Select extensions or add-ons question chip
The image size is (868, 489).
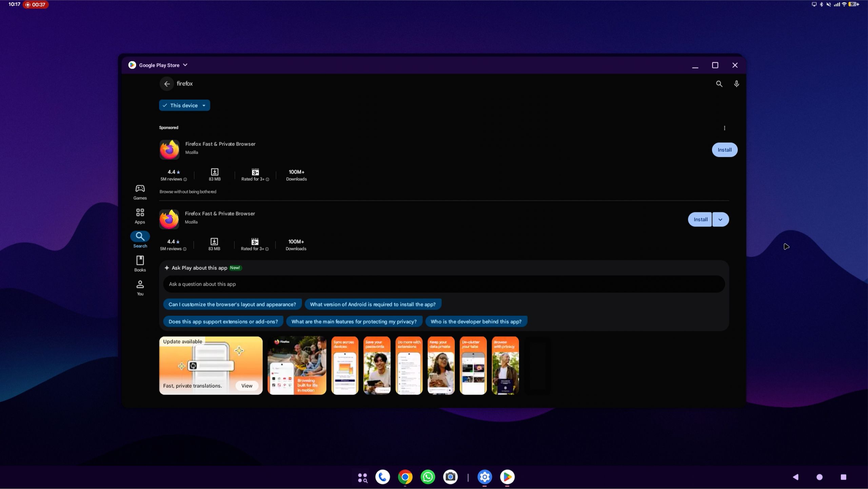(x=223, y=322)
